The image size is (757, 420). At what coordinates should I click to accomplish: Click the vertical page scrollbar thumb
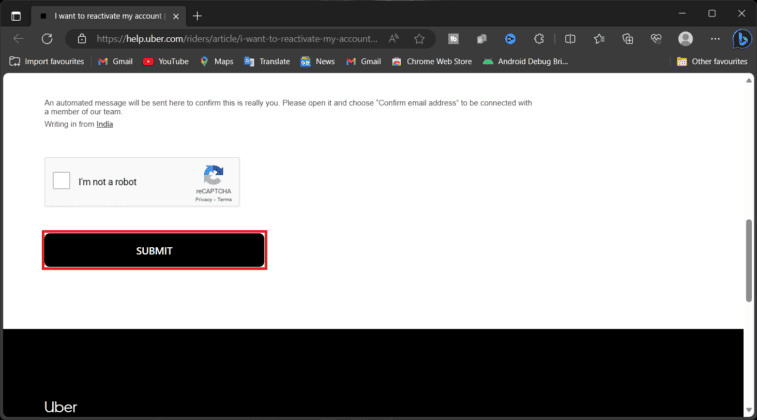(x=750, y=258)
